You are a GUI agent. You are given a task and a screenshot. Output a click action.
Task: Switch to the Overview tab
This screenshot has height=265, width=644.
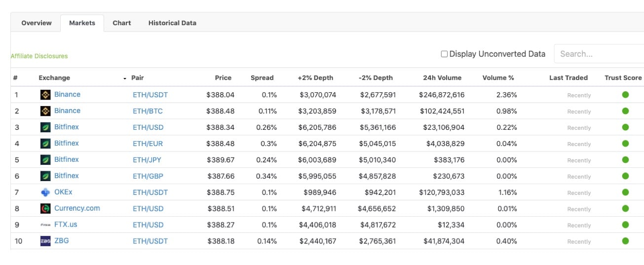37,23
